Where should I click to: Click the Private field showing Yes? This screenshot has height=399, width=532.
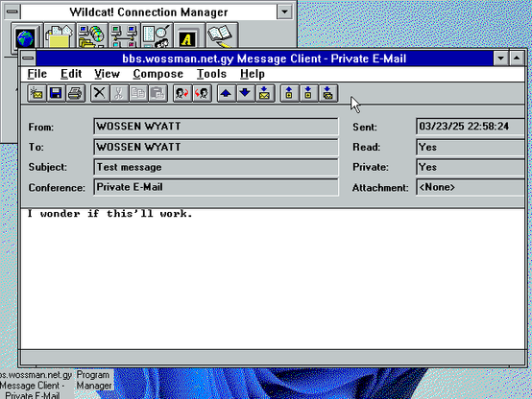point(471,167)
